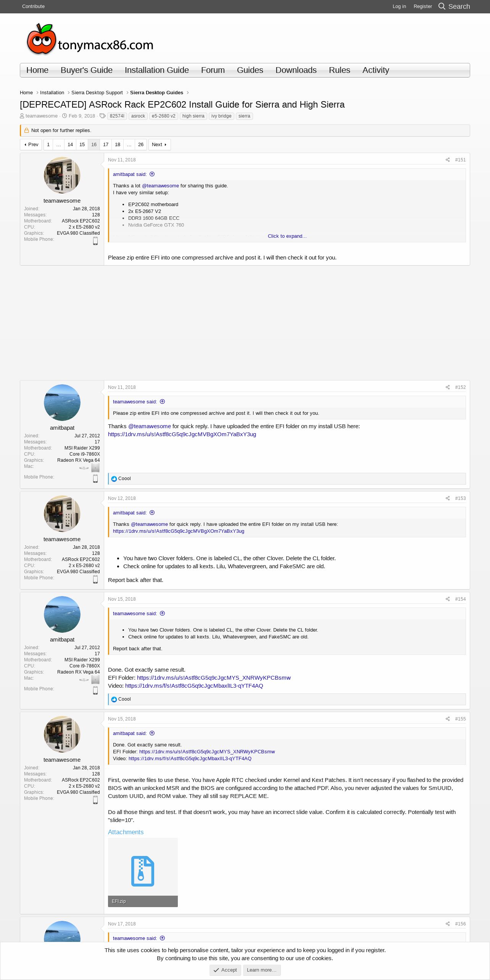Go to previous page with Prev
The image size is (490, 980).
(31, 145)
